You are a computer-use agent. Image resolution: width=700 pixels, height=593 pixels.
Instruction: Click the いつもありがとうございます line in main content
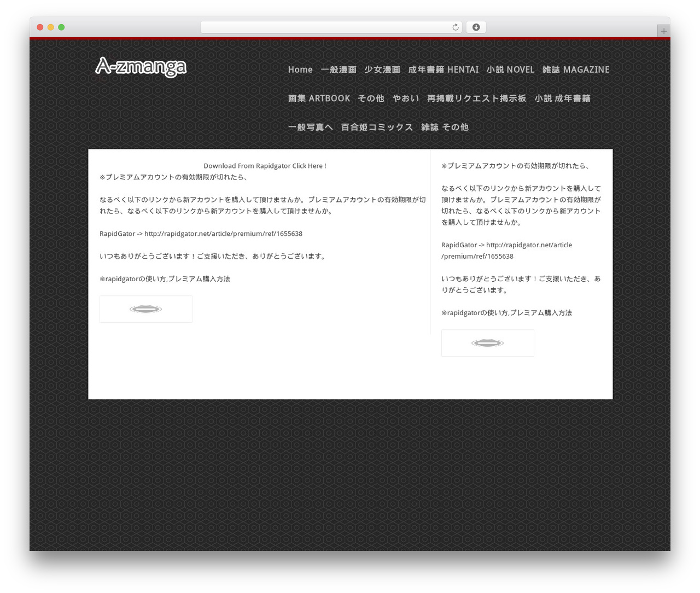214,256
